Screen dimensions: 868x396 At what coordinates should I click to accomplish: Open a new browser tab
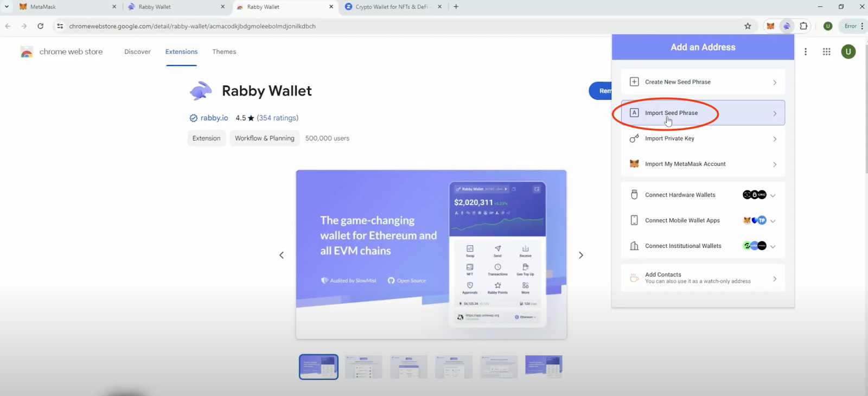456,7
